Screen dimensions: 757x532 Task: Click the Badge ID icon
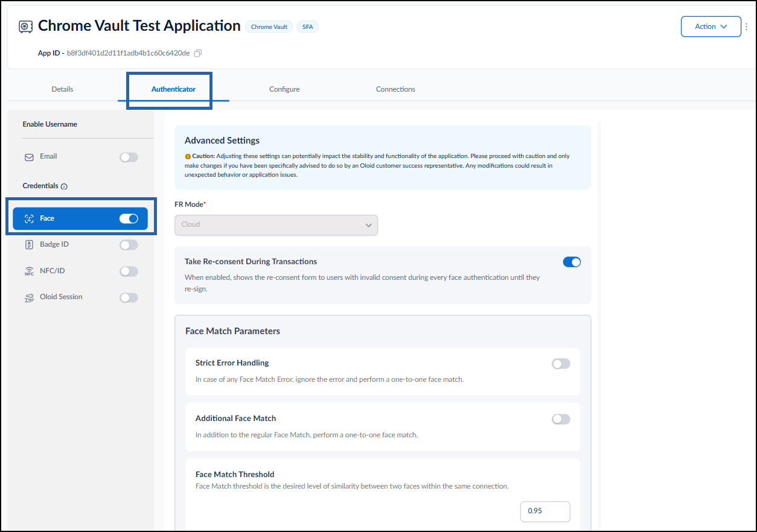[29, 245]
